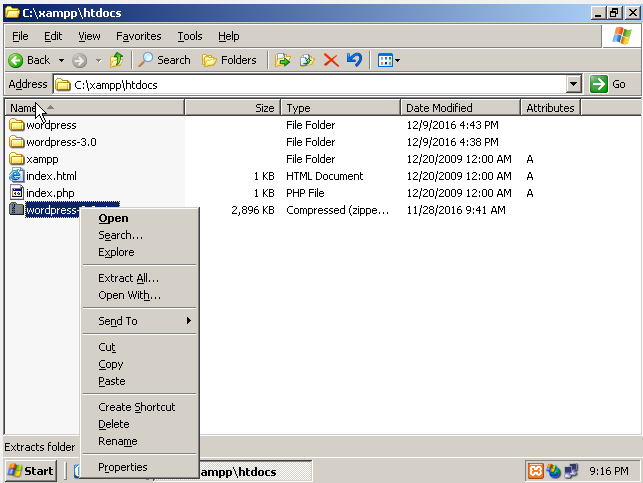Select the wordpress folder icon
643x483 pixels.
pos(16,125)
